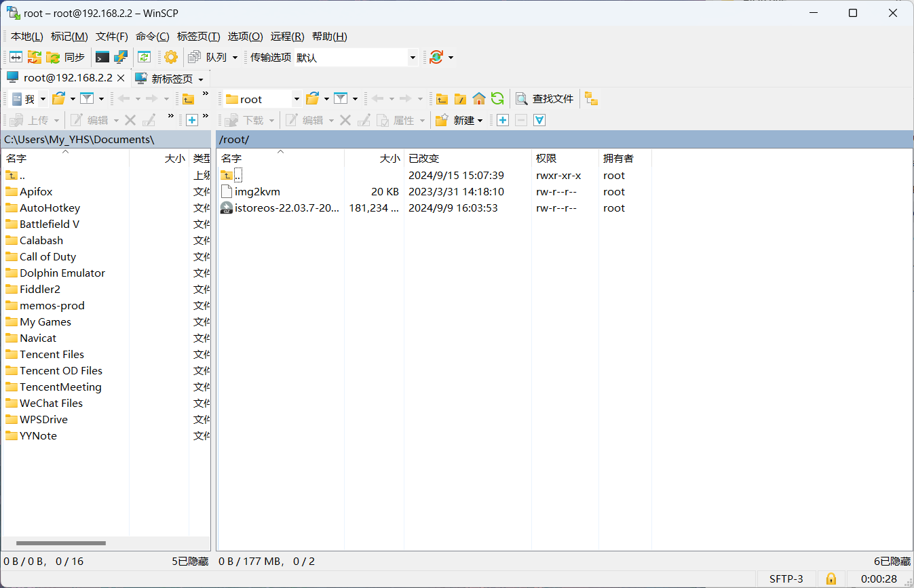Click the remote panel filter icon
Viewport: 914px width, 588px height.
(x=341, y=99)
